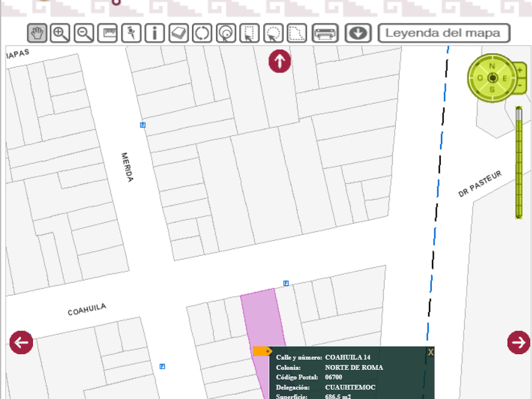The image size is (532, 399).
Task: Click the orange tag icon on popup
Action: (263, 351)
